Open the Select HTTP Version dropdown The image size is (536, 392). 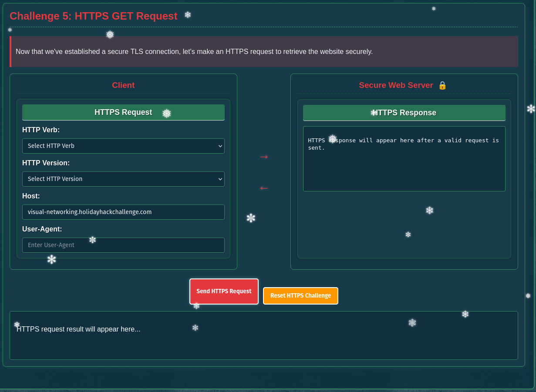pyautogui.click(x=123, y=179)
